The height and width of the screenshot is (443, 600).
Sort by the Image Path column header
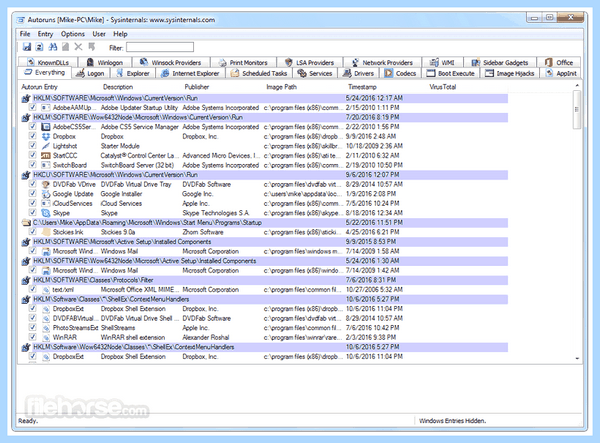(281, 87)
